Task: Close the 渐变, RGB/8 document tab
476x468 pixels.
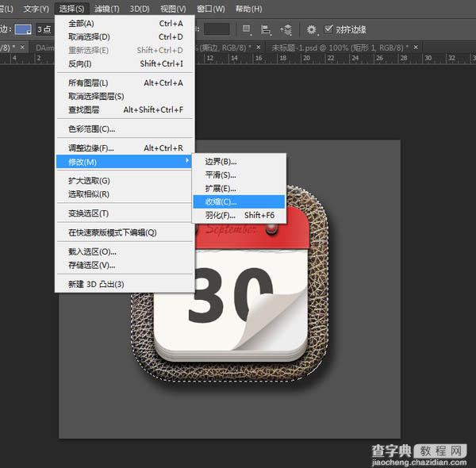Action: coord(259,48)
